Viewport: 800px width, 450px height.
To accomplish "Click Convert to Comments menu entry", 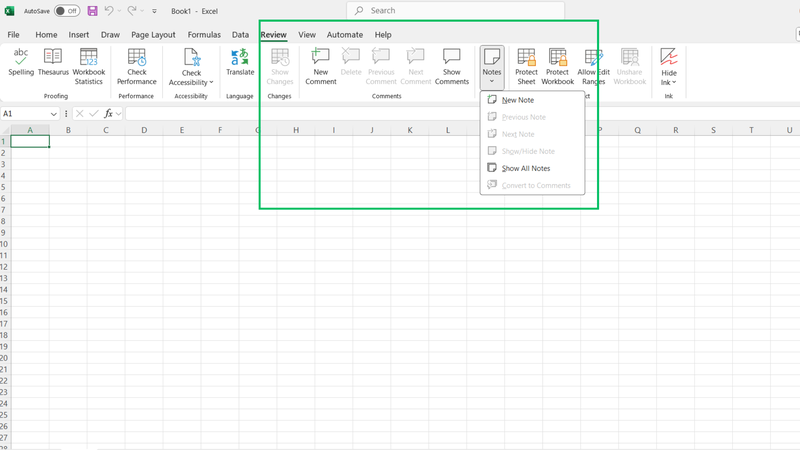I will click(532, 185).
